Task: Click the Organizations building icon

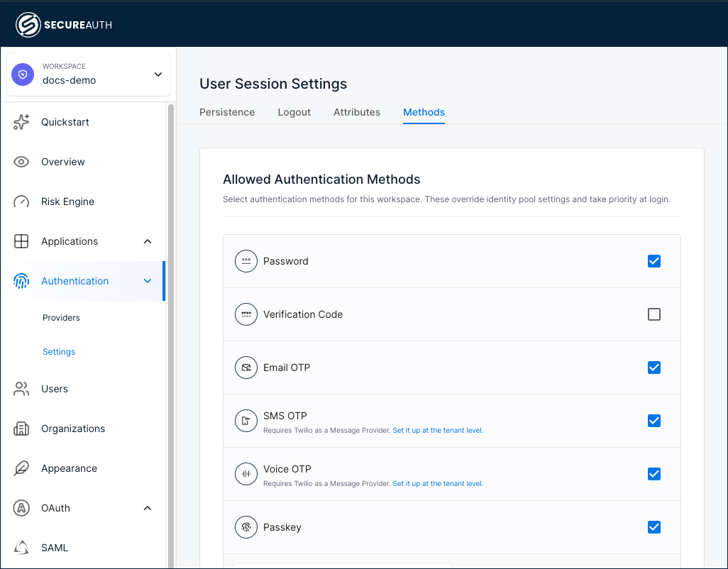Action: tap(21, 429)
